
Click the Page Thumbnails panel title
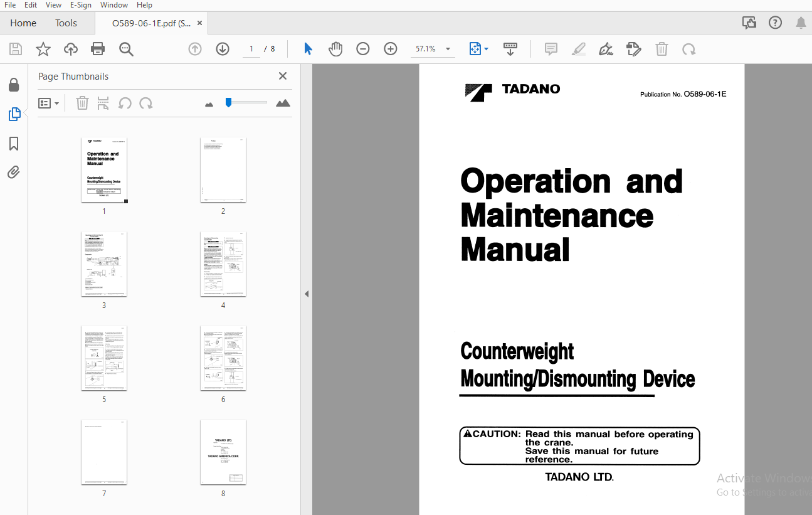pyautogui.click(x=73, y=77)
